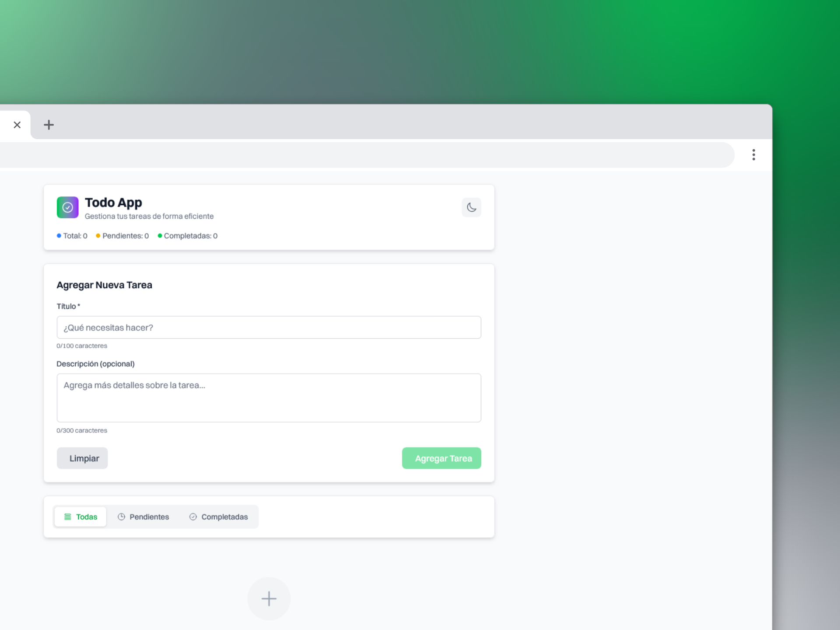Open the browser three-dot menu
The width and height of the screenshot is (840, 630).
[x=753, y=154]
